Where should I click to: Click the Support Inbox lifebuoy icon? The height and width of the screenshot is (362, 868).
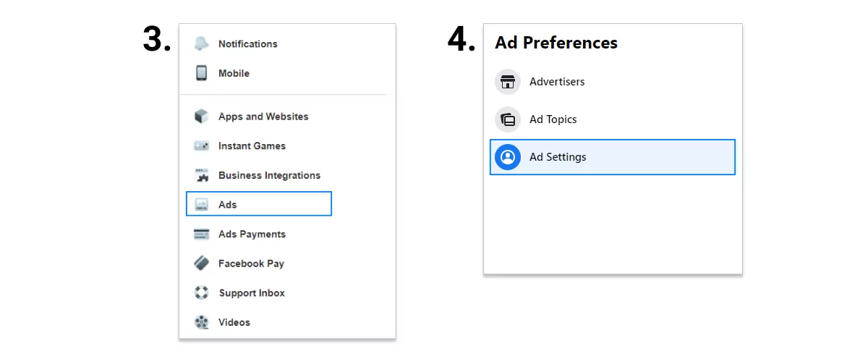(x=202, y=293)
